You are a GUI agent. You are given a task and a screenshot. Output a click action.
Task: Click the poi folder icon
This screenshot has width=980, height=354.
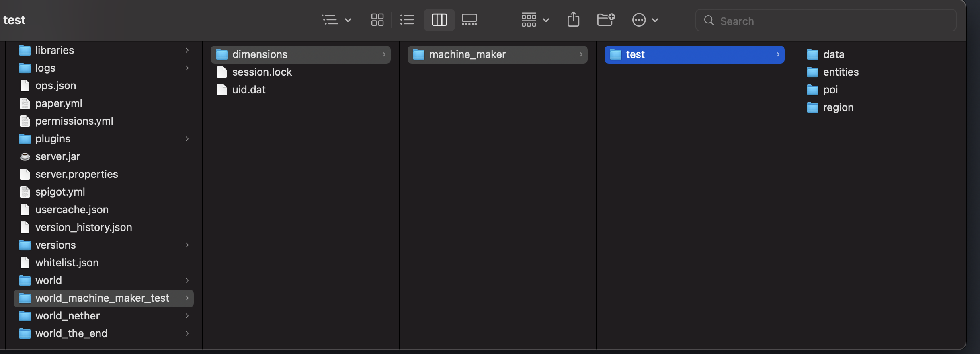(813, 90)
